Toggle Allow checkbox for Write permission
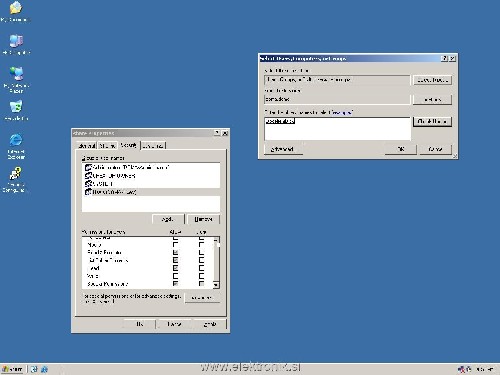Image resolution: width=500 pixels, height=375 pixels. pos(175,276)
